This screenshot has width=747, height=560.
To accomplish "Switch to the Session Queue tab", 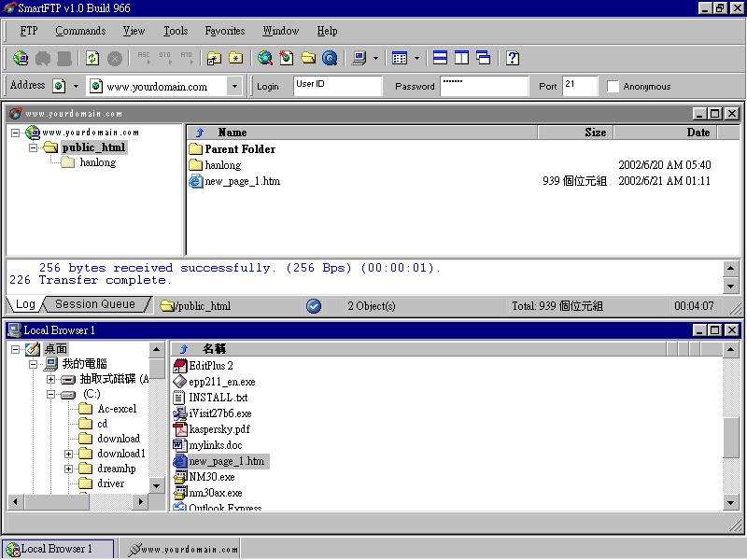I will pyautogui.click(x=95, y=304).
